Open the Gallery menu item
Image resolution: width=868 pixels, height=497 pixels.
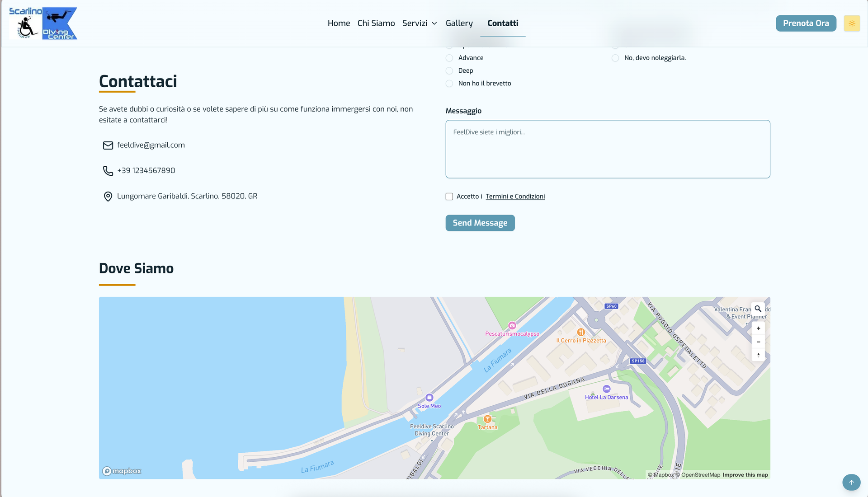coord(459,23)
